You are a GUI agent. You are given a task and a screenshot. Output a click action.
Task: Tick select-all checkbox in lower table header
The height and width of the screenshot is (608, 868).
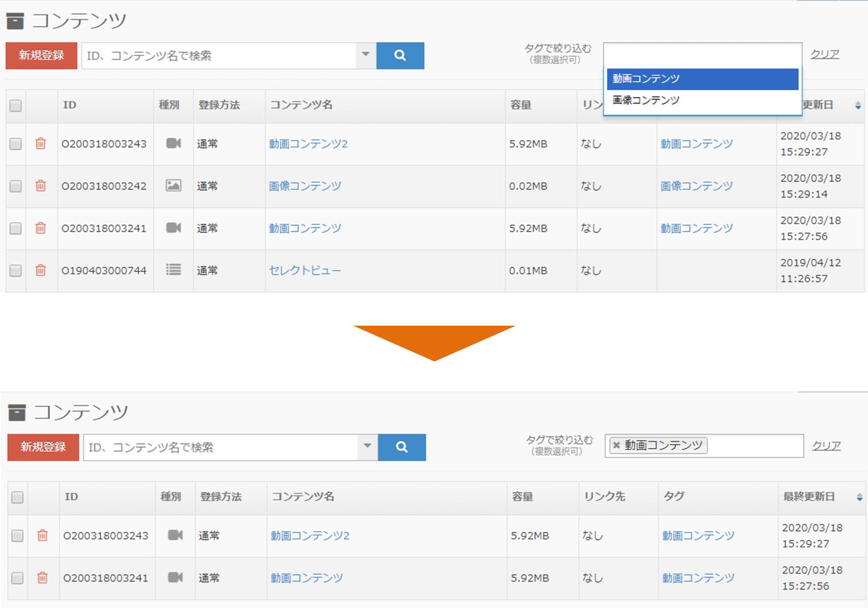pyautogui.click(x=17, y=497)
